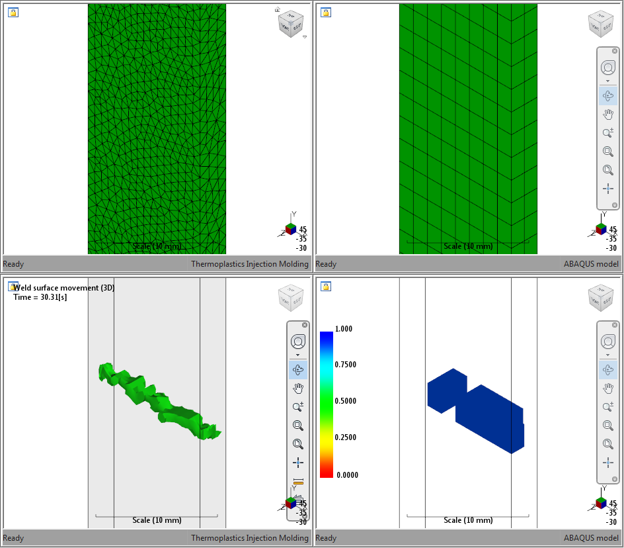Click legend value 0.0000

347,475
